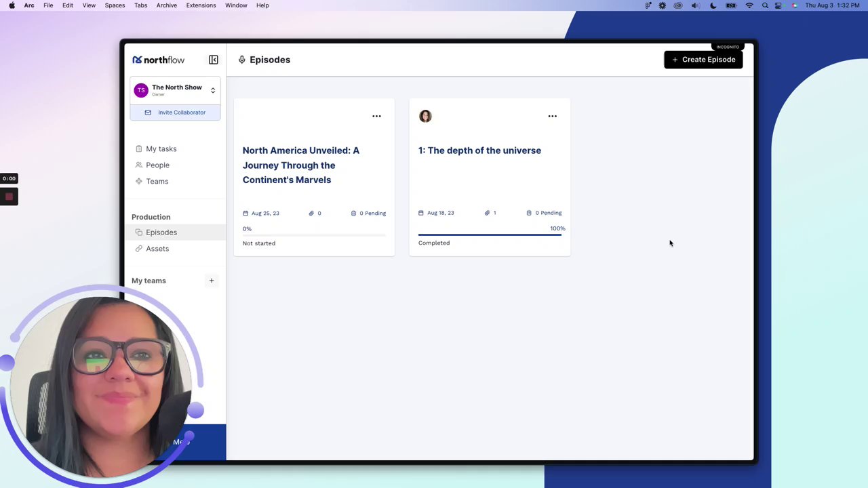Click the 100% progress bar on universe card

tap(490, 235)
